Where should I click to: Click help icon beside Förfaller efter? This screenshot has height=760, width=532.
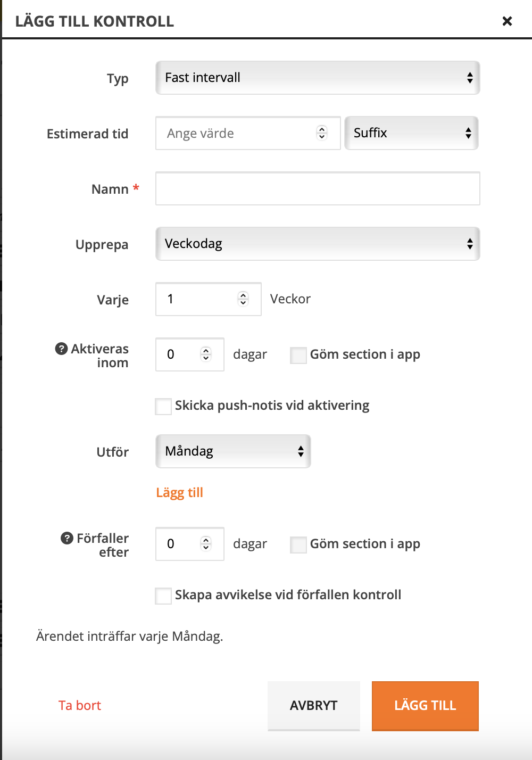pos(66,538)
